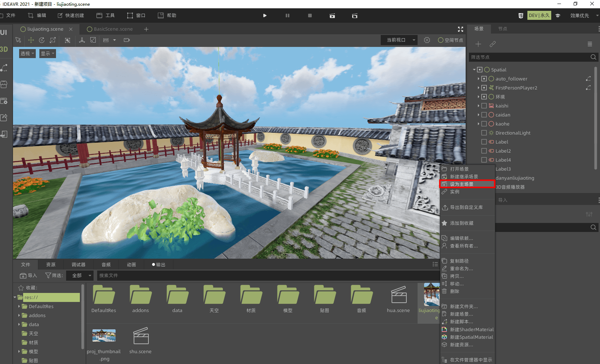Click the 筛选节点 filter input field
Viewport: 600px width, 364px height.
(530, 57)
